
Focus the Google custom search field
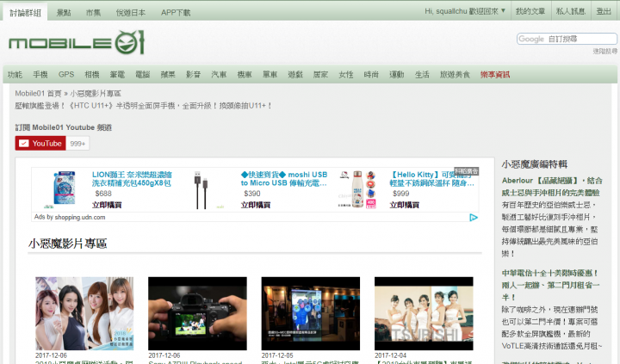point(567,39)
